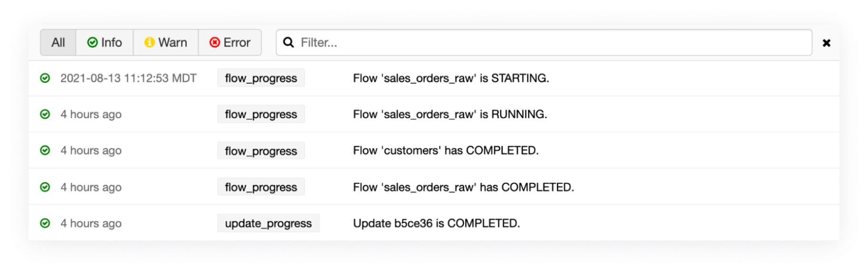This screenshot has height=274, width=868.
Task: Click the checkmark icon on the 'customers' COMPLETED row
Action: [45, 150]
